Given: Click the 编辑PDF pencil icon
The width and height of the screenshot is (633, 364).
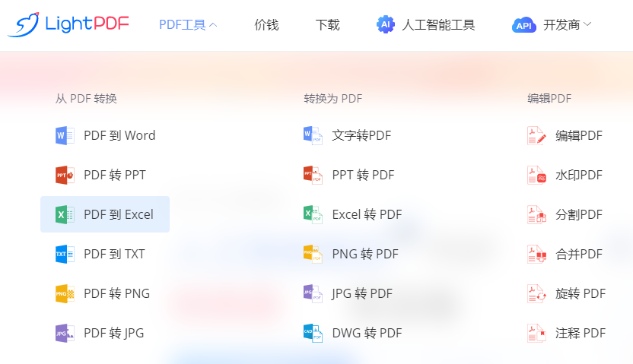Looking at the screenshot, I should point(536,135).
